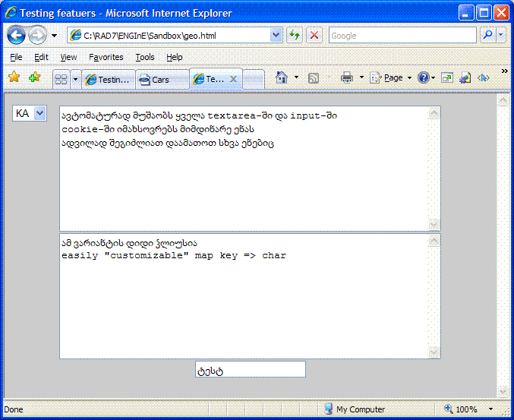Viewport: 514px width, 420px height.
Task: Click the blue Help question icon
Action: click(x=423, y=77)
